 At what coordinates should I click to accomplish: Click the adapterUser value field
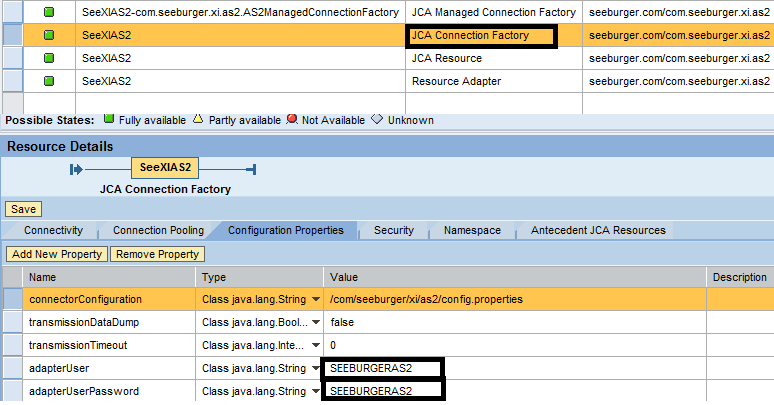[x=382, y=368]
